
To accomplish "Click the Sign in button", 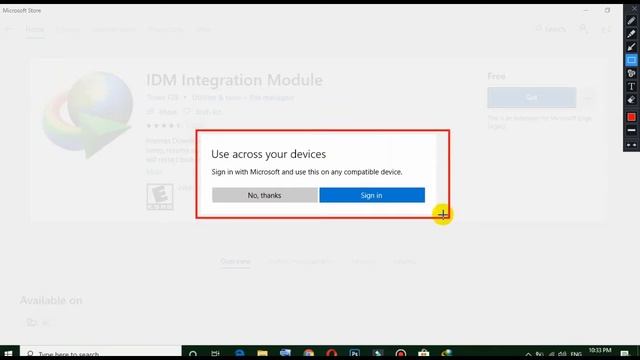I will point(372,195).
